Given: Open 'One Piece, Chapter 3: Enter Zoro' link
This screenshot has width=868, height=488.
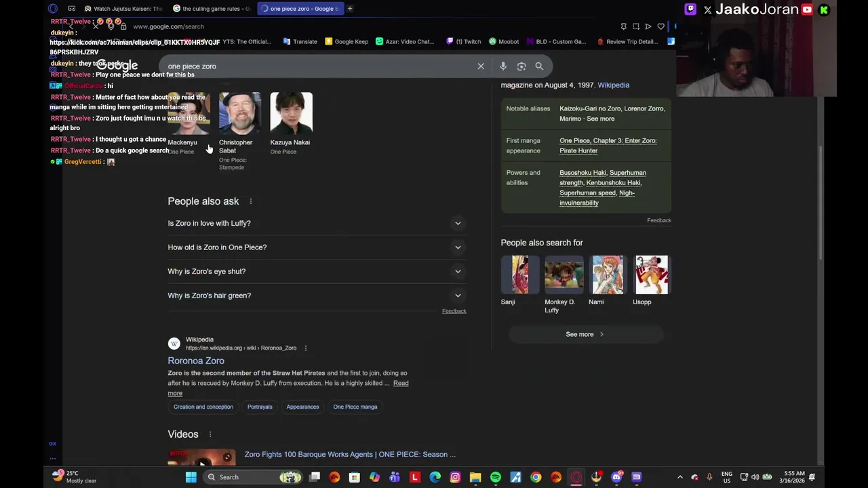Looking at the screenshot, I should tap(608, 146).
